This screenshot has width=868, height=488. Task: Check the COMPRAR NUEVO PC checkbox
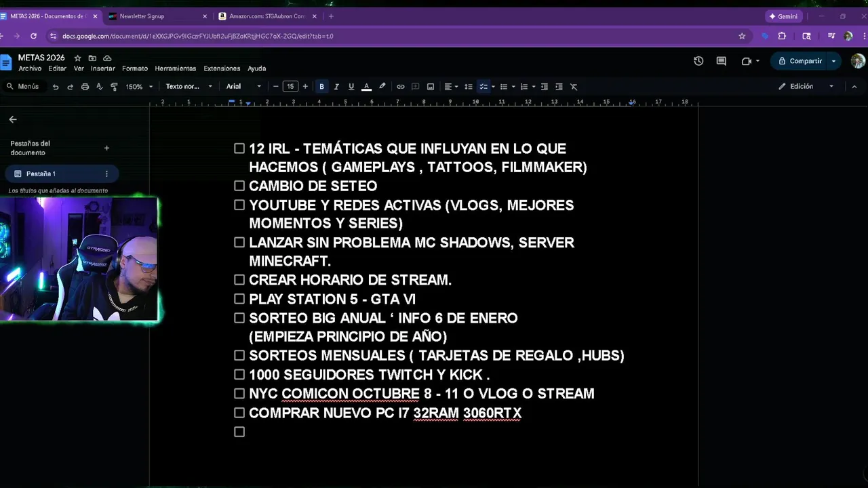[x=239, y=413]
